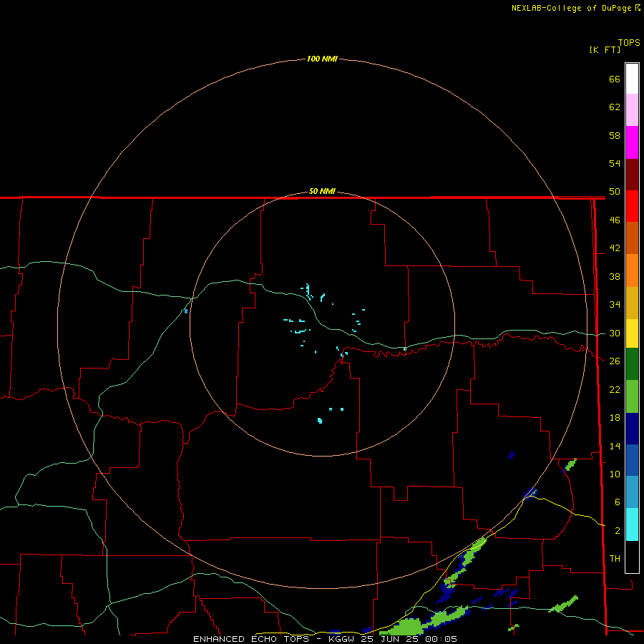Click the legend value '30'
Image resolution: width=644 pixels, height=644 pixels.
point(615,333)
